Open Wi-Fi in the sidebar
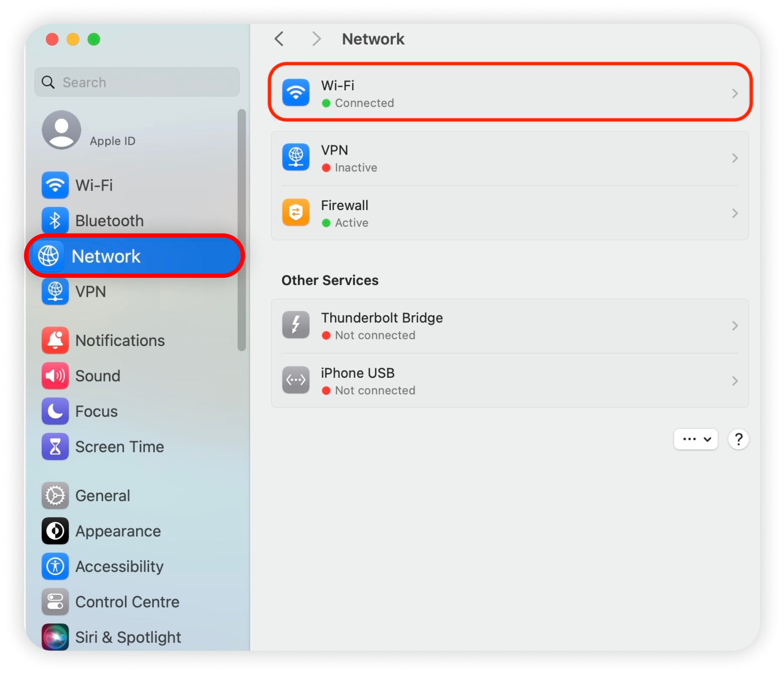 point(94,185)
